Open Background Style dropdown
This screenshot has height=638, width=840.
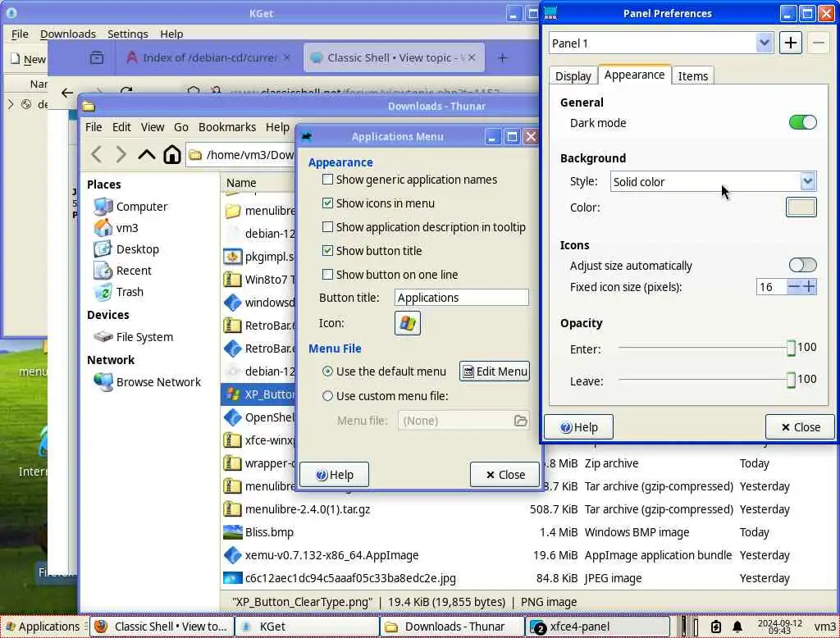[713, 182]
